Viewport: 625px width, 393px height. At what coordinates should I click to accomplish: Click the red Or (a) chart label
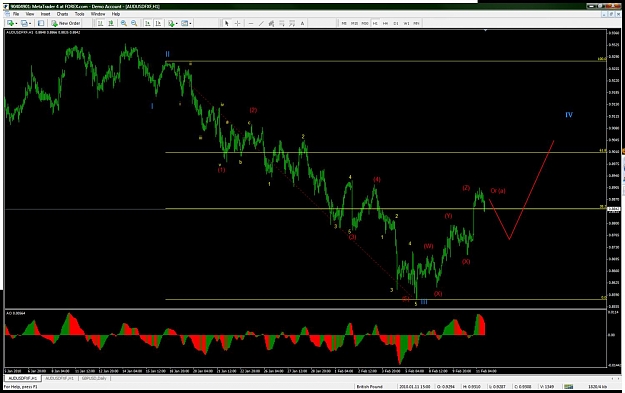tap(497, 191)
